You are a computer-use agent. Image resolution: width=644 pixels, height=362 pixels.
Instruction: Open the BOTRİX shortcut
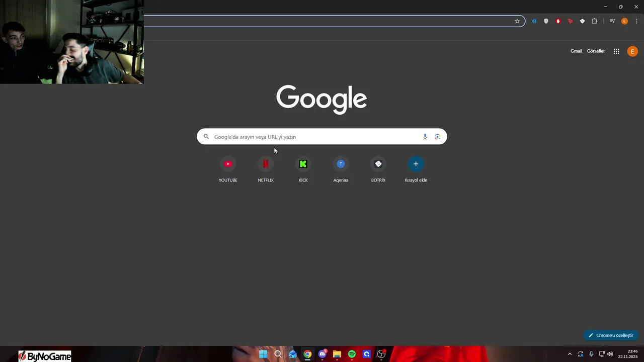pyautogui.click(x=378, y=170)
